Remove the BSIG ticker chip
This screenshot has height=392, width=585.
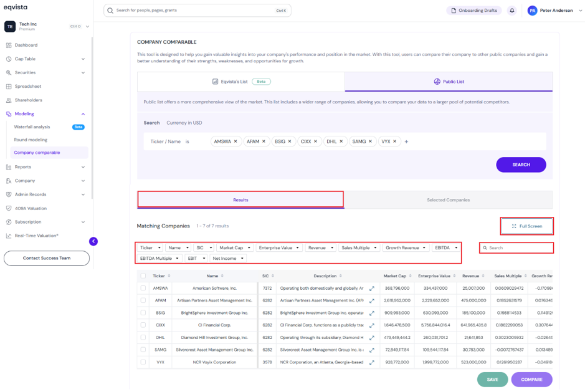[290, 141]
